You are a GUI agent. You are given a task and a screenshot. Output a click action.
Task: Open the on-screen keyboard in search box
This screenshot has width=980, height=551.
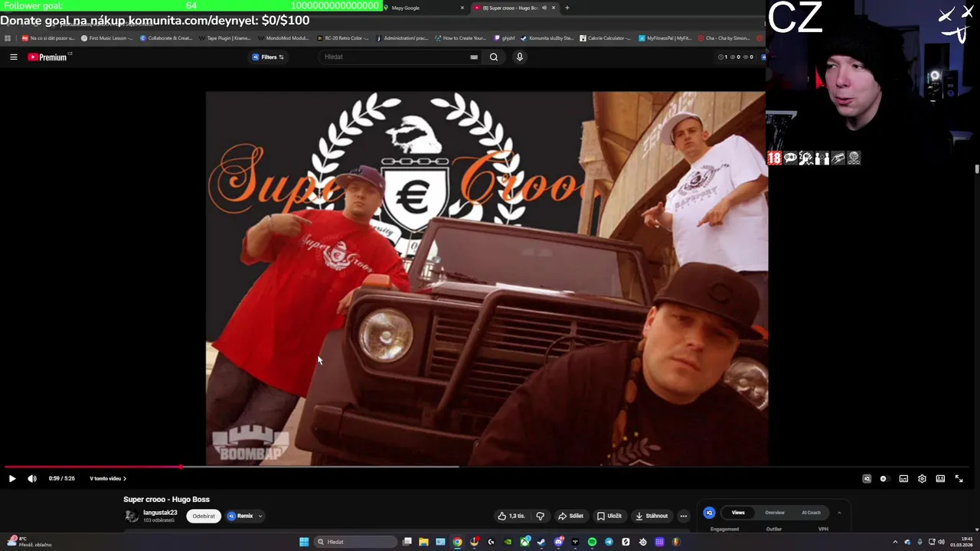[x=474, y=57]
